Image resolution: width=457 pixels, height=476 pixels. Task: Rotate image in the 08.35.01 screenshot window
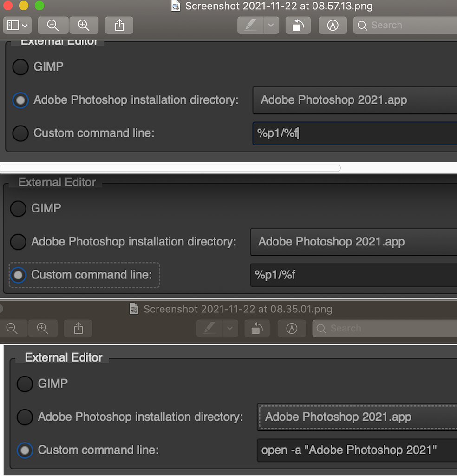point(257,329)
